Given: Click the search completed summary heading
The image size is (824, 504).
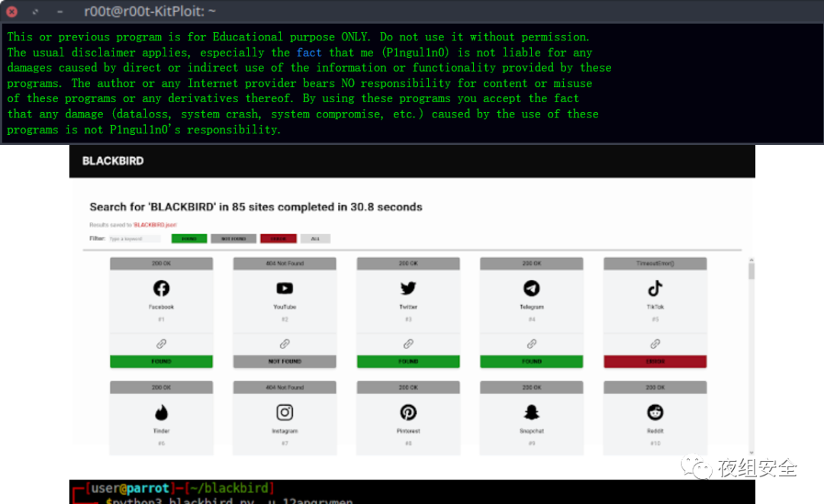Looking at the screenshot, I should coord(256,207).
